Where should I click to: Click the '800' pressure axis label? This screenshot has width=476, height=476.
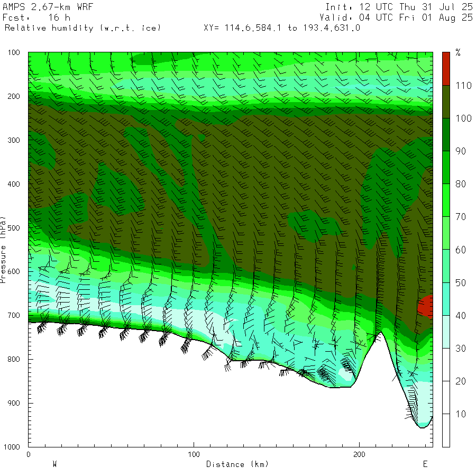coord(14,359)
